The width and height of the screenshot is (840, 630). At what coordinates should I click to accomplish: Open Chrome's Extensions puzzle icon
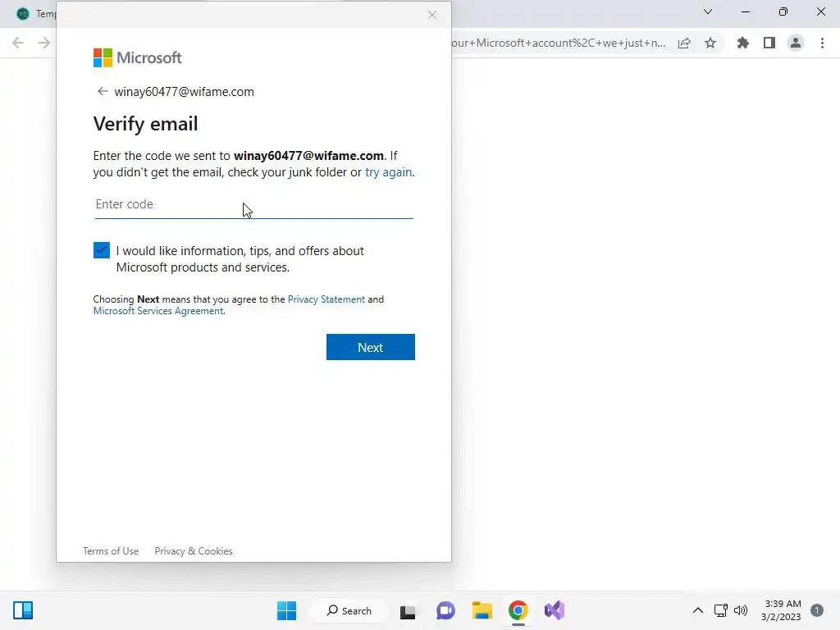coord(743,43)
